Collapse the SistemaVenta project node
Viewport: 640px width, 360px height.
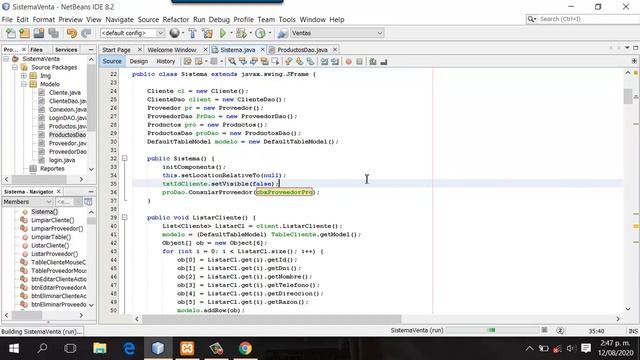[x=6, y=59]
